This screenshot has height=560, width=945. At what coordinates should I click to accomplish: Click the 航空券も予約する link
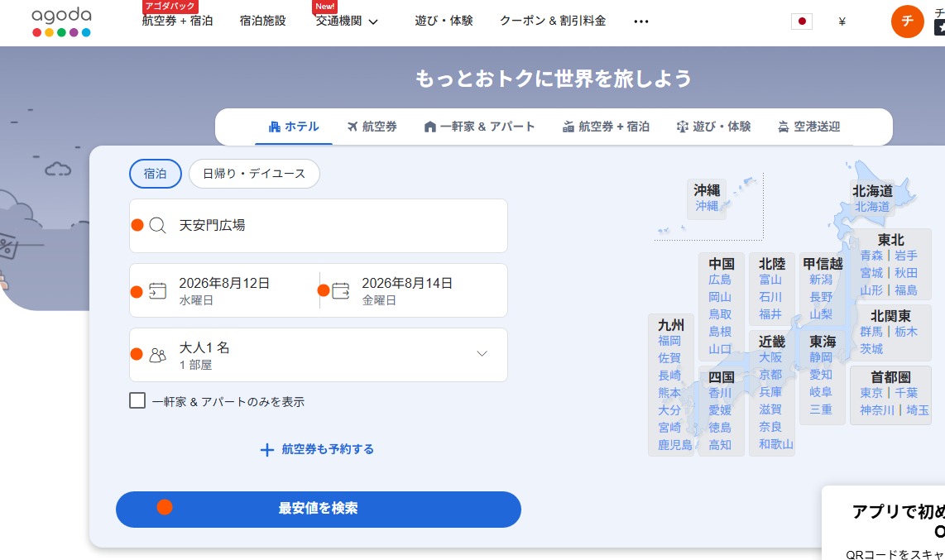(x=327, y=449)
